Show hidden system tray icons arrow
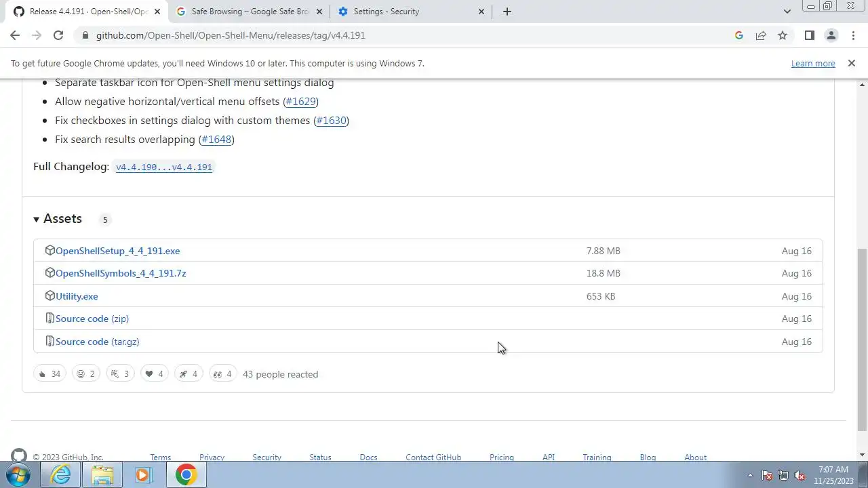The image size is (868, 488). pos(749,476)
